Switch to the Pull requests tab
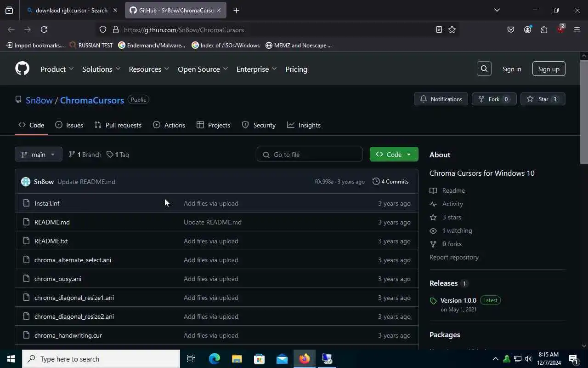 [x=118, y=125]
